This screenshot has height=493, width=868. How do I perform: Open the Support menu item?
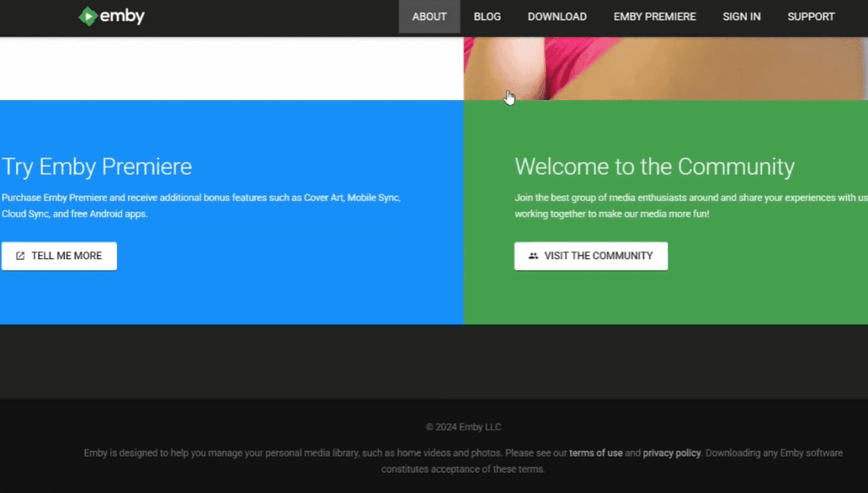coord(811,17)
